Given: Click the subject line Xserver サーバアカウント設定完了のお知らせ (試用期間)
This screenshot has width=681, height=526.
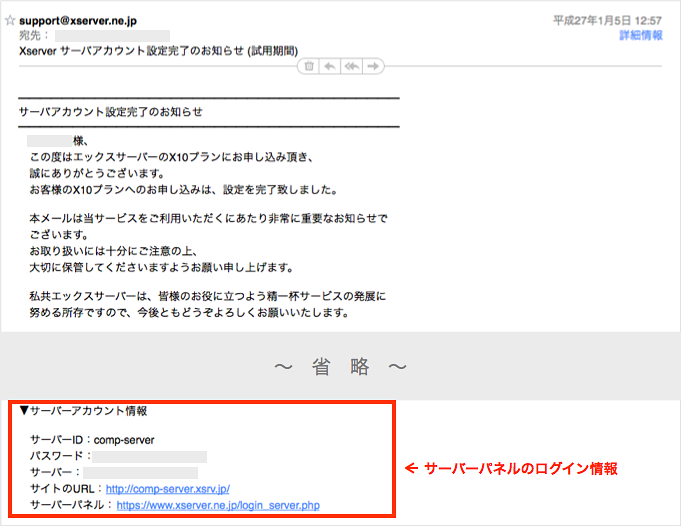Looking at the screenshot, I should click(x=159, y=51).
